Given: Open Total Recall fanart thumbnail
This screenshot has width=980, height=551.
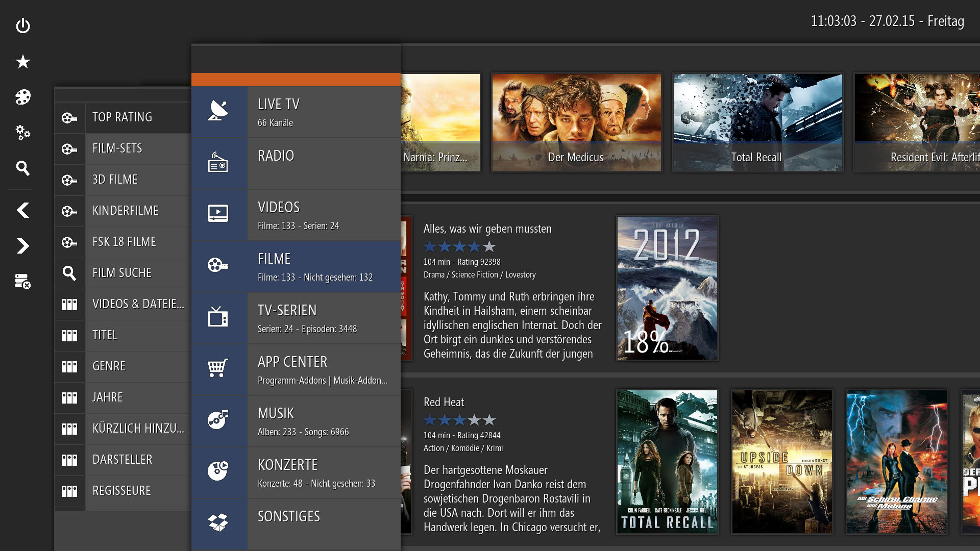Looking at the screenshot, I should [x=757, y=122].
